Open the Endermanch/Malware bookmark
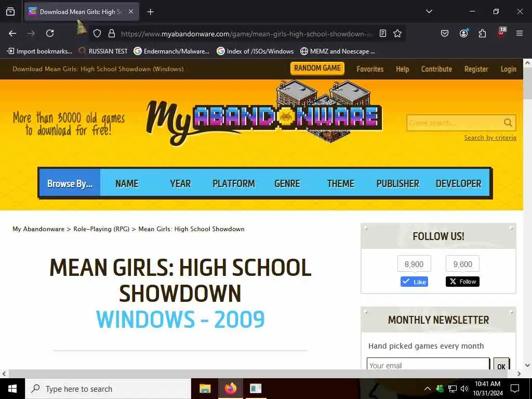 [171, 51]
